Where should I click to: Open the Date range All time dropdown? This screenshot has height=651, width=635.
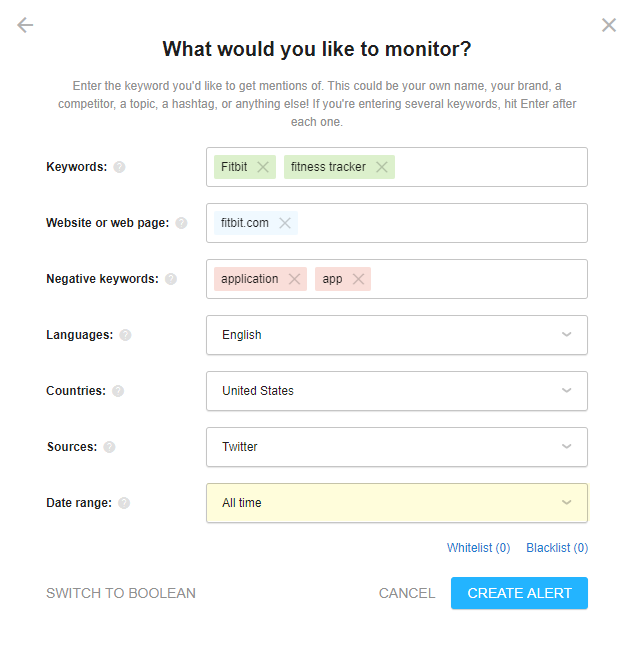(x=397, y=503)
